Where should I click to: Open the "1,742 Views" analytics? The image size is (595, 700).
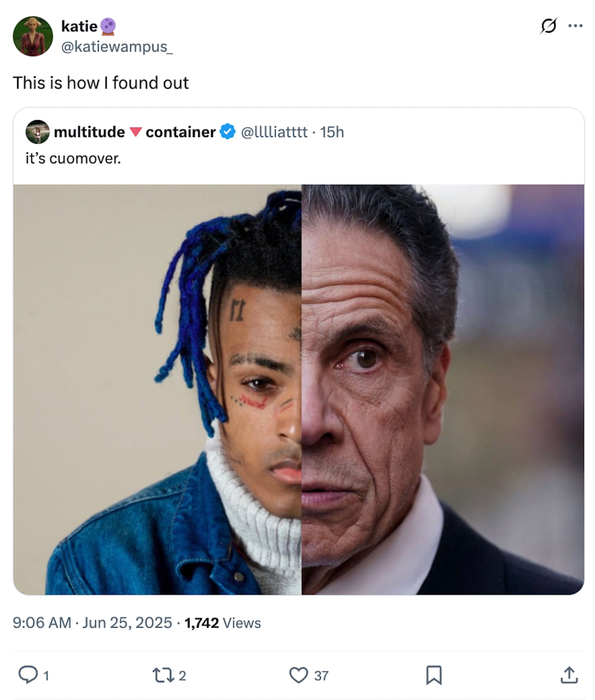coord(223,623)
